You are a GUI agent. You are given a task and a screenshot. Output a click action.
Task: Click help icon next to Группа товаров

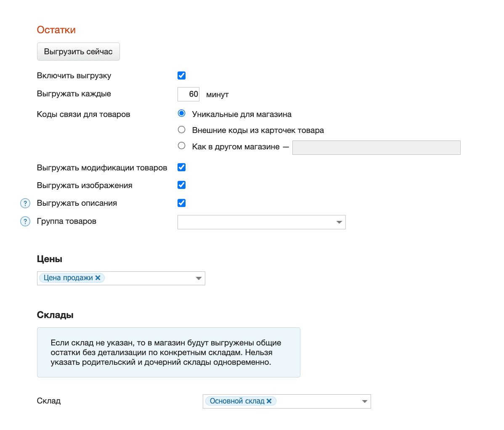click(25, 221)
